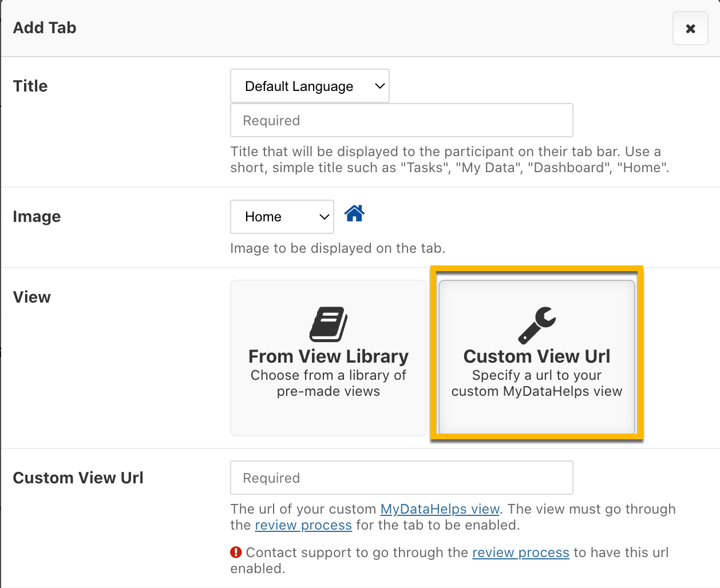Screen dimensions: 720x588
Task: Click the 'Image to be displayed on the tab.' text
Action: click(338, 248)
